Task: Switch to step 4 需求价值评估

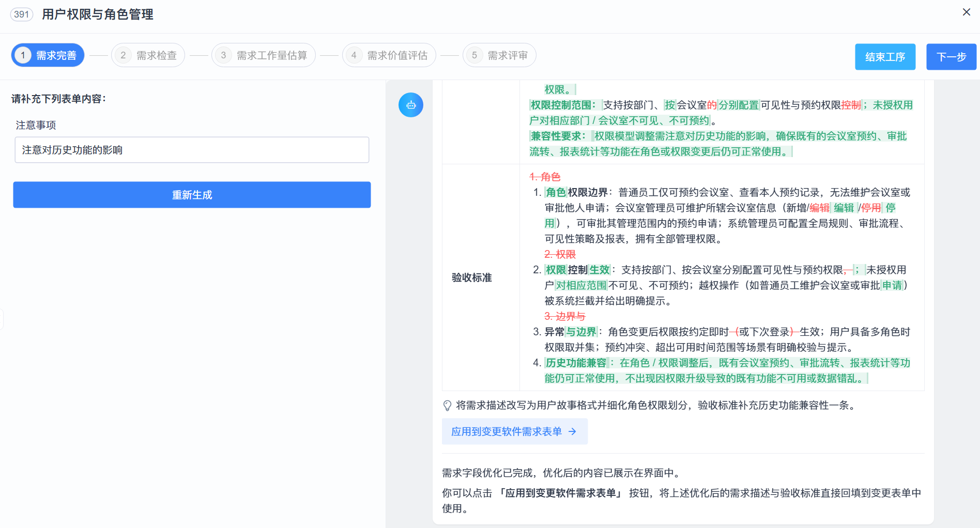Action: [x=389, y=55]
